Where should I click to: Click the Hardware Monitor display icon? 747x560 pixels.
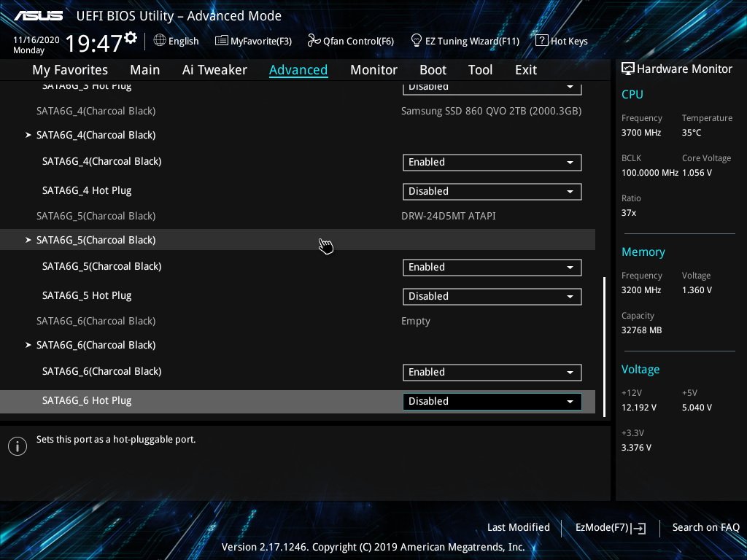[628, 69]
